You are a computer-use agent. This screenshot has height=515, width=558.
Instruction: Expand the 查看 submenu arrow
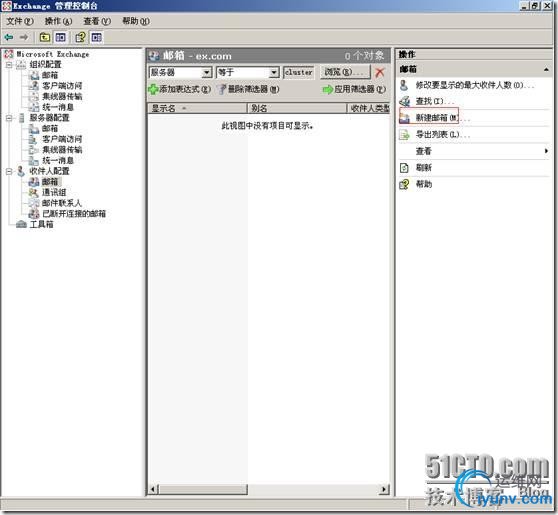pos(546,151)
